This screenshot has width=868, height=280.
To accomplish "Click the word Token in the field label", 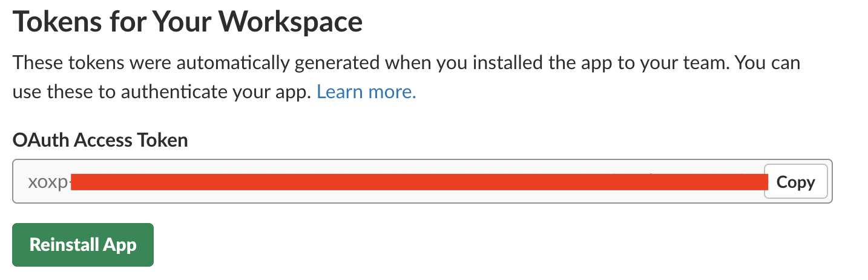I will (x=163, y=141).
